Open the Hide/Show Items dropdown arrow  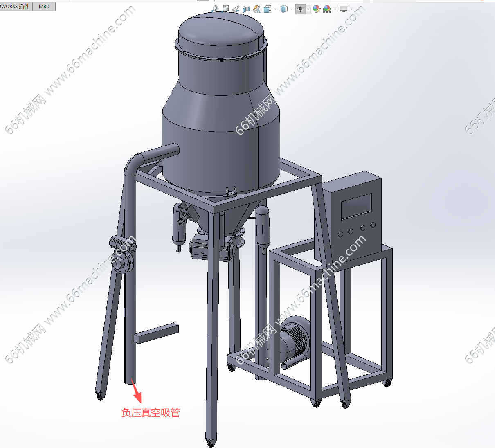(308, 9)
